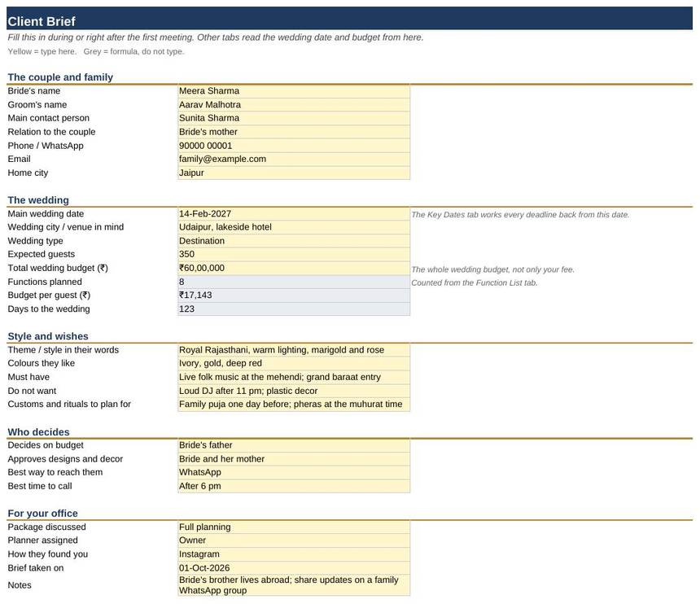Screen dimensions: 700x604
Task: Click the 'Bride's name' row label
Action: pos(34,91)
